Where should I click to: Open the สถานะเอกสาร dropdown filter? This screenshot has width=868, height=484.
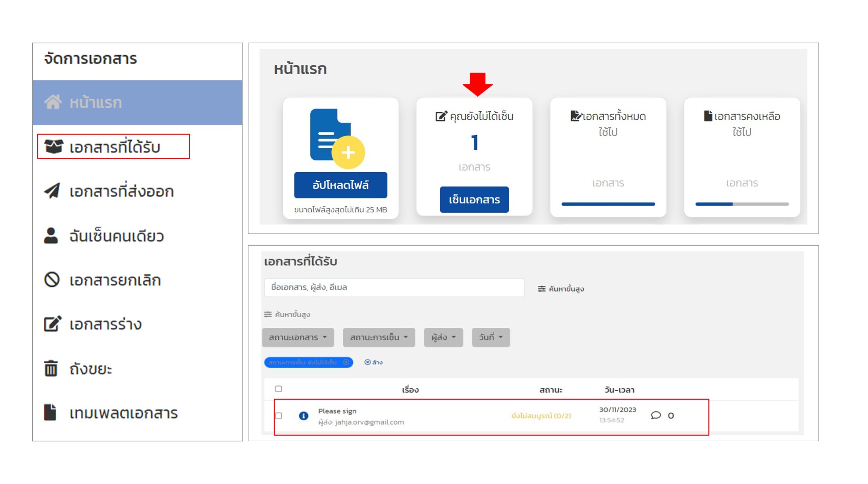298,338
